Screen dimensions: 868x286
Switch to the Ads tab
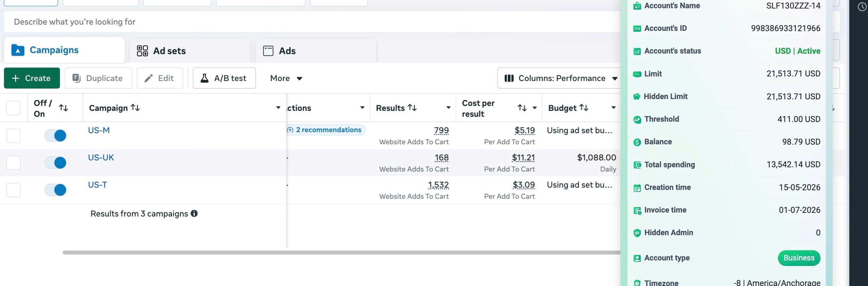click(316, 51)
